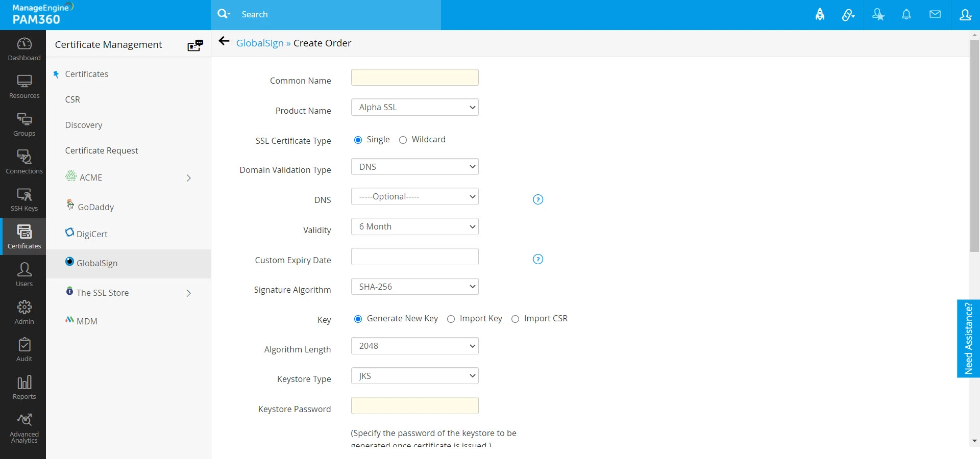
Task: Open the mail envelope icon in header
Action: (935, 15)
